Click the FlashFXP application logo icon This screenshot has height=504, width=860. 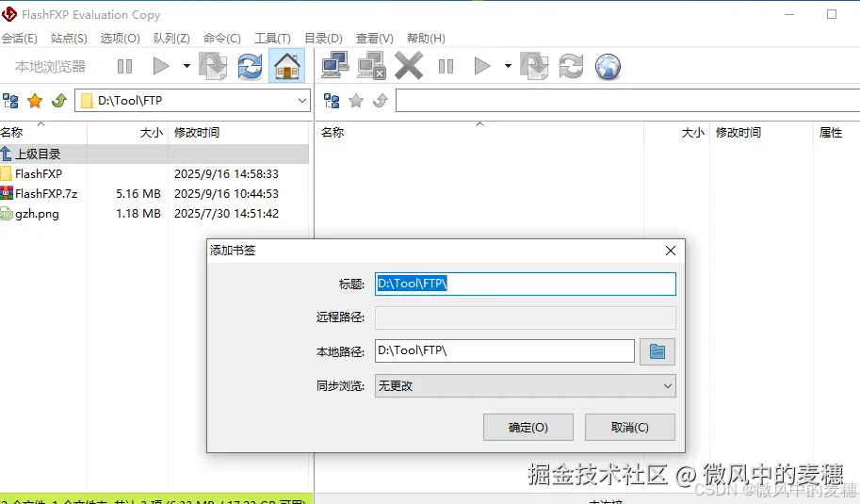point(9,14)
